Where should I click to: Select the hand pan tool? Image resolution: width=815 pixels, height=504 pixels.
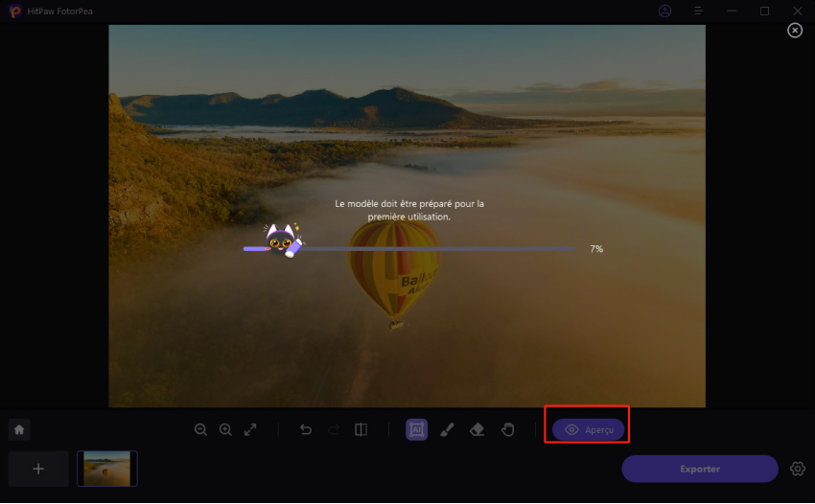(507, 430)
